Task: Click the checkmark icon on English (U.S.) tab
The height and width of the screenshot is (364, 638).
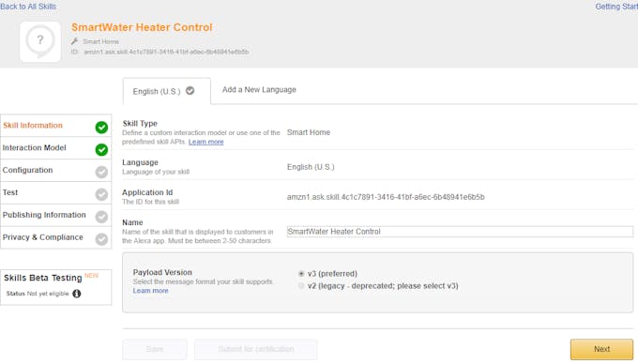Action: point(190,91)
